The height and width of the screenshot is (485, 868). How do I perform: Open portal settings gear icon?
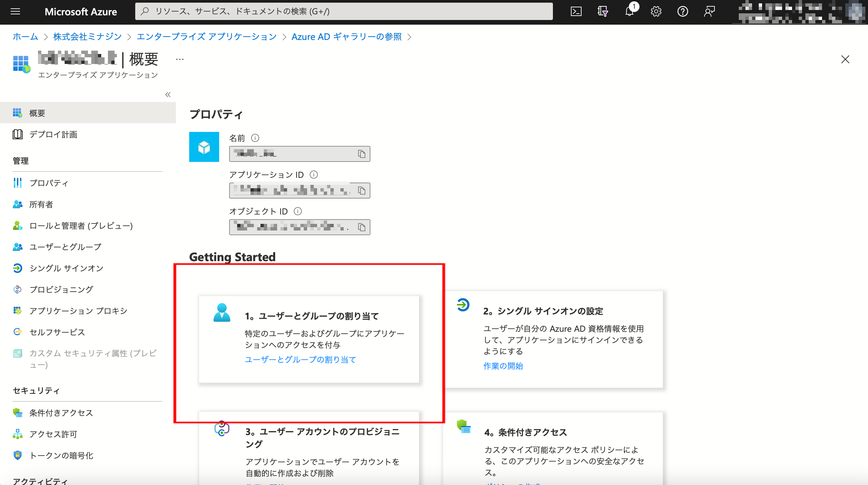pyautogui.click(x=656, y=12)
